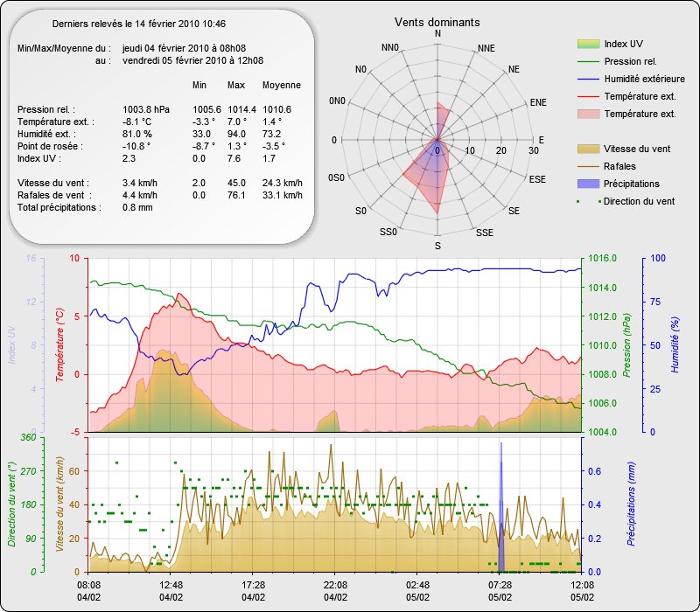Click the Total précipitations row label
This screenshot has width=700, height=612.
click(59, 207)
